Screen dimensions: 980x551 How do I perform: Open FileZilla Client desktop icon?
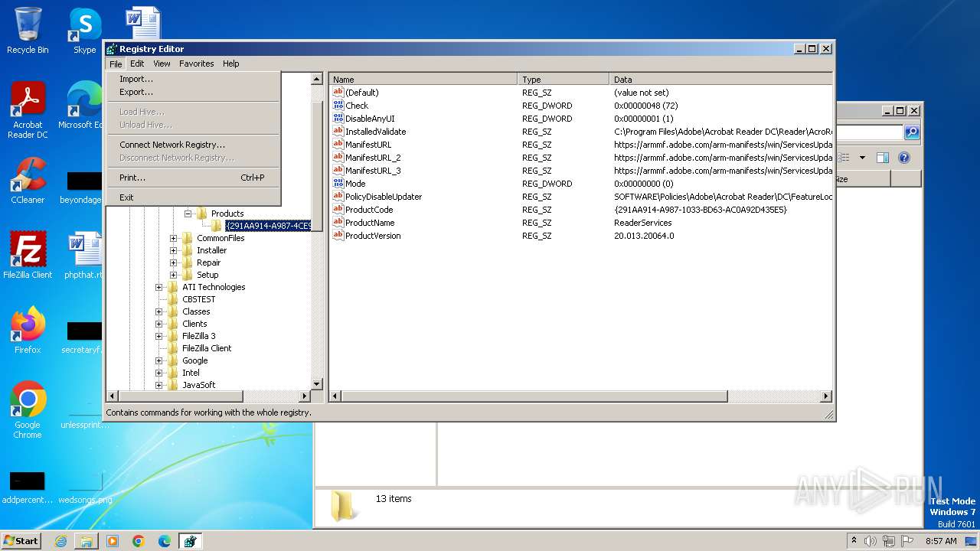tap(28, 255)
